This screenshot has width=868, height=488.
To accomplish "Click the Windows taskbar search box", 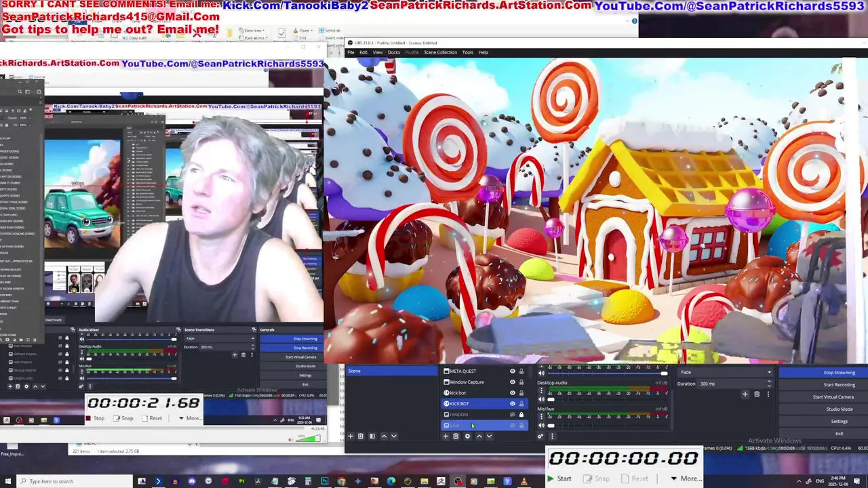I will pyautogui.click(x=75, y=481).
